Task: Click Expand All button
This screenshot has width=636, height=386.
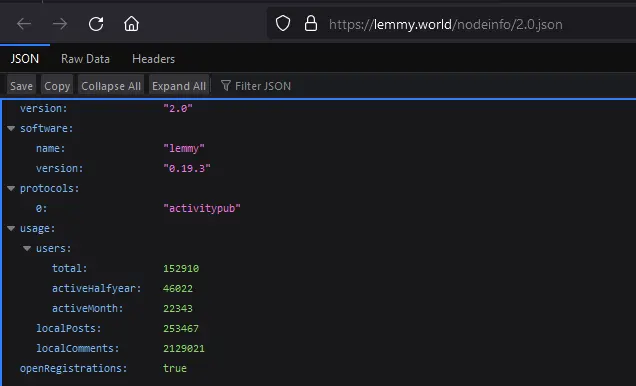Action: pyautogui.click(x=179, y=86)
